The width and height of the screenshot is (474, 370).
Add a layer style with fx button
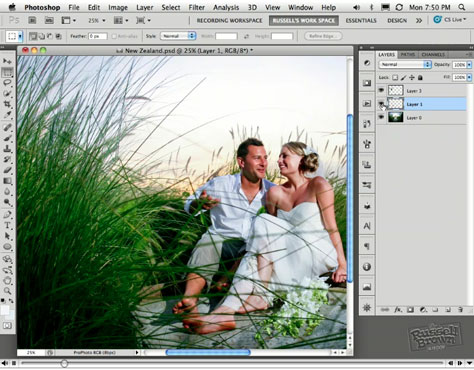pos(398,310)
